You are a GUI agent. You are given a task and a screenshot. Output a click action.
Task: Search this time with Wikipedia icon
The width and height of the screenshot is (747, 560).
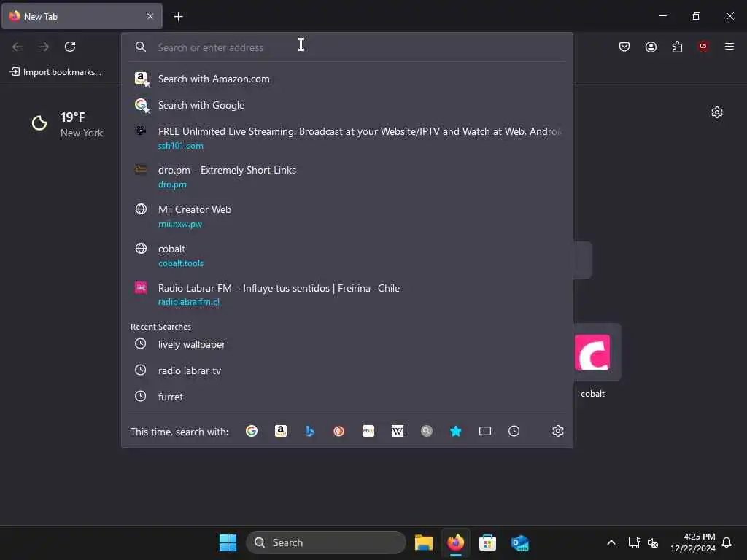click(398, 431)
